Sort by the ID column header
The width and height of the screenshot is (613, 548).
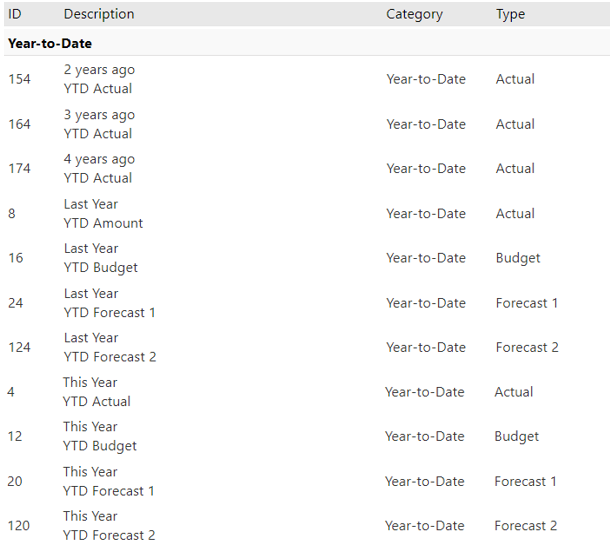point(15,14)
